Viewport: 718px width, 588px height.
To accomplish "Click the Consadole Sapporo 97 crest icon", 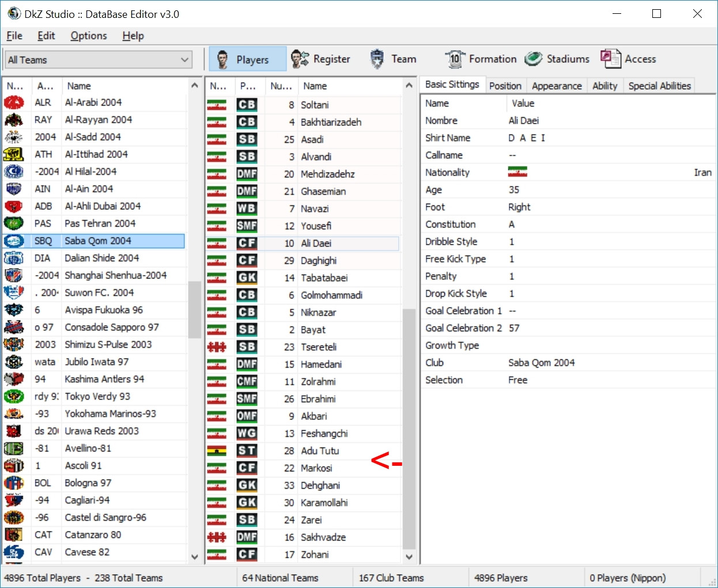I will (x=14, y=327).
